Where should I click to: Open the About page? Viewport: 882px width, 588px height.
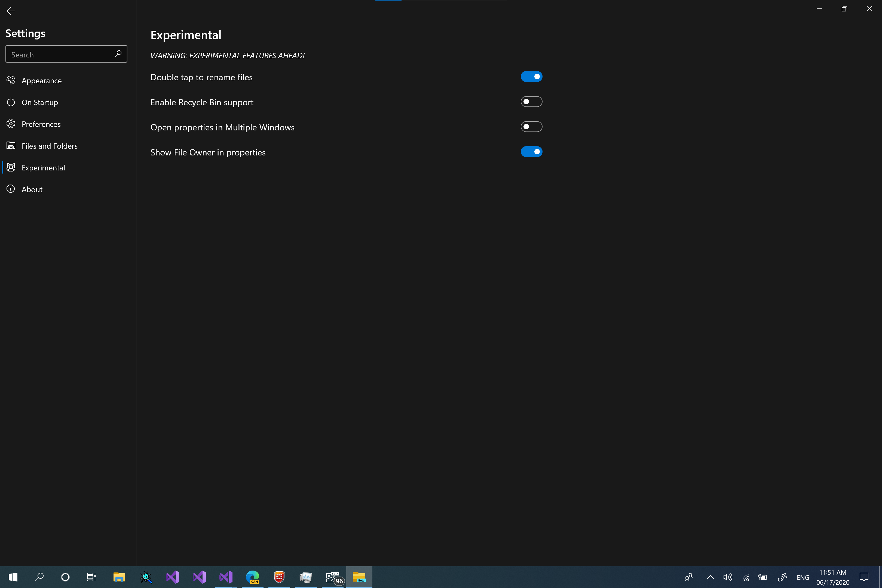click(x=68, y=189)
